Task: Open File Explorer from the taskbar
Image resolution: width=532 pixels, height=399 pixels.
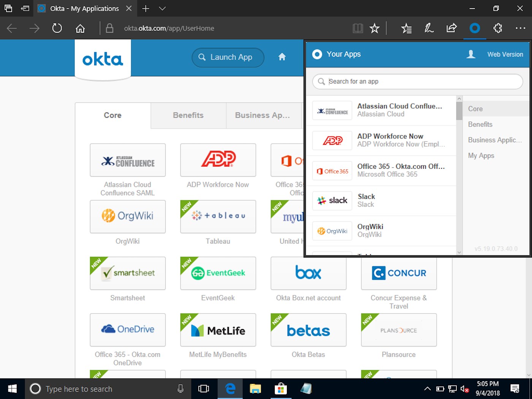Action: click(x=255, y=389)
